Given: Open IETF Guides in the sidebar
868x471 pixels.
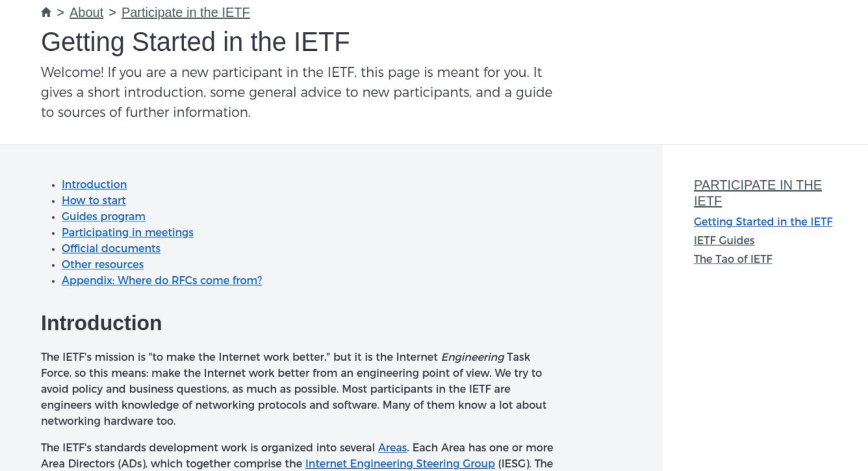Looking at the screenshot, I should point(724,241).
